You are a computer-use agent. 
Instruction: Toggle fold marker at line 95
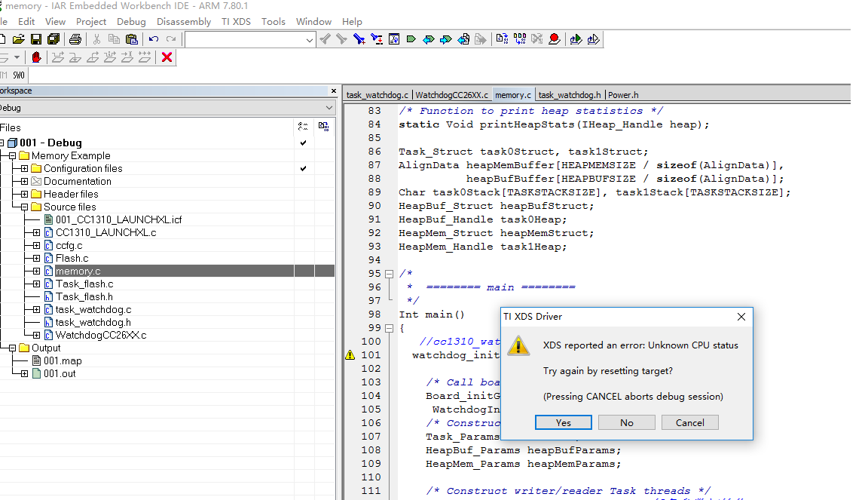point(389,274)
